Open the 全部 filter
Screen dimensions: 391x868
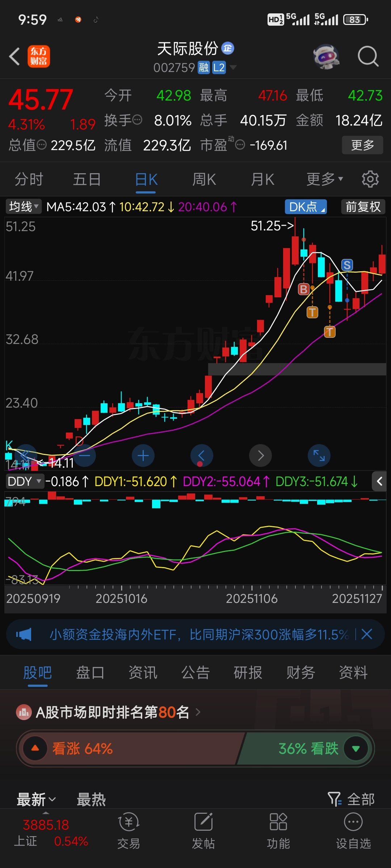[x=351, y=799]
